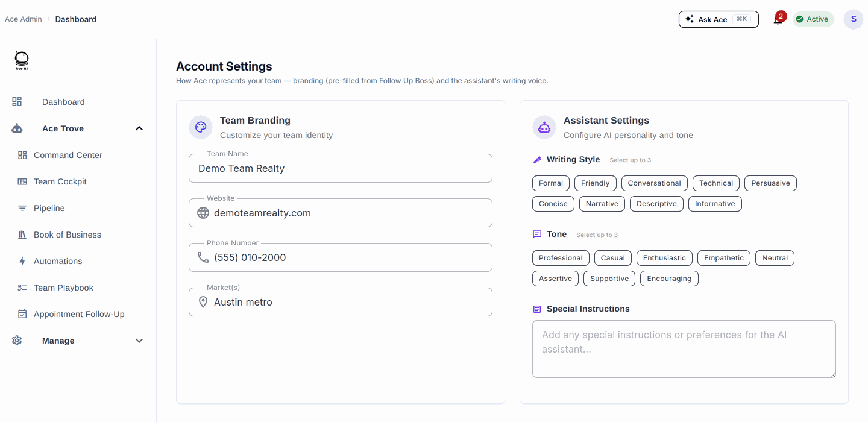The image size is (868, 422).
Task: Toggle the Descriptive writing style
Action: pyautogui.click(x=656, y=204)
